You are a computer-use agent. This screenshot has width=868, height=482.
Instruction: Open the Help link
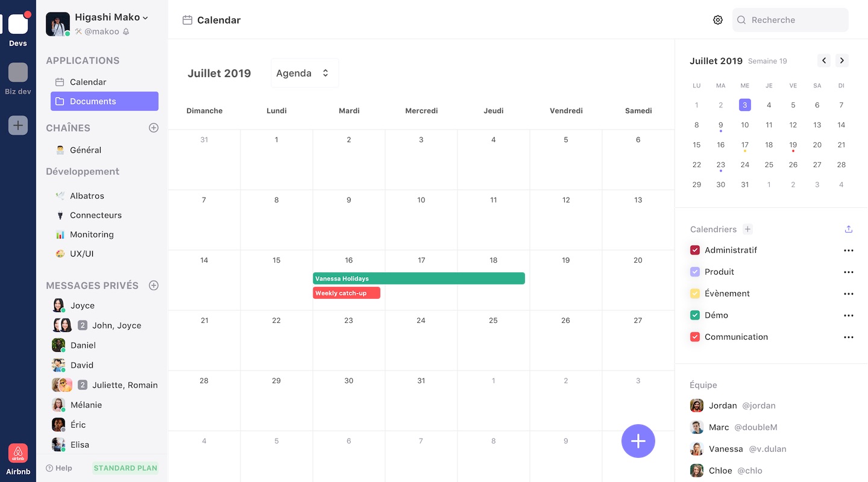click(x=59, y=468)
